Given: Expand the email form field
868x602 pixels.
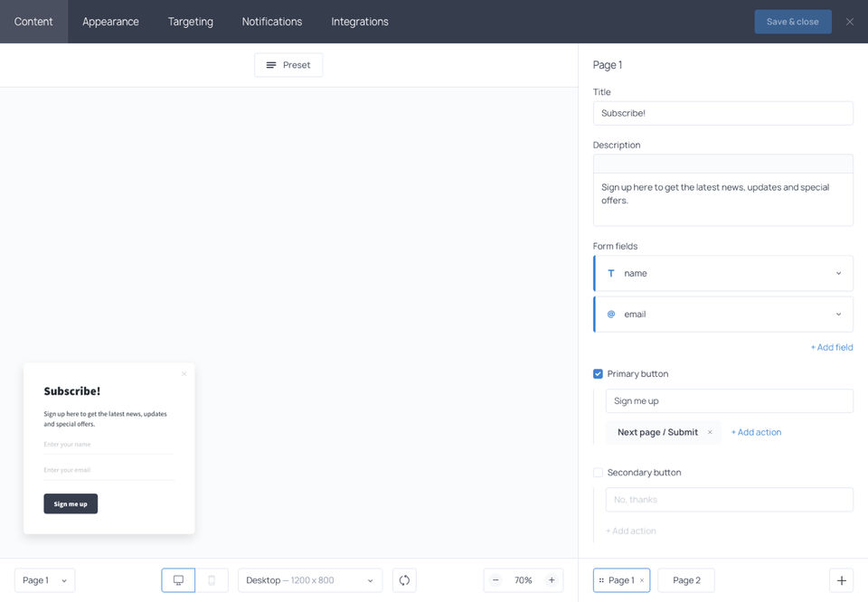Looking at the screenshot, I should tap(839, 315).
